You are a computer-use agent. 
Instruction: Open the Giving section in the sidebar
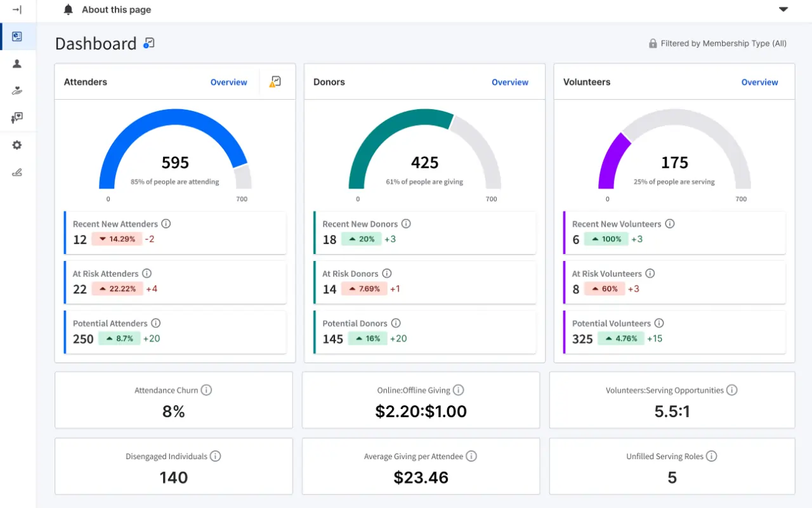click(18, 90)
